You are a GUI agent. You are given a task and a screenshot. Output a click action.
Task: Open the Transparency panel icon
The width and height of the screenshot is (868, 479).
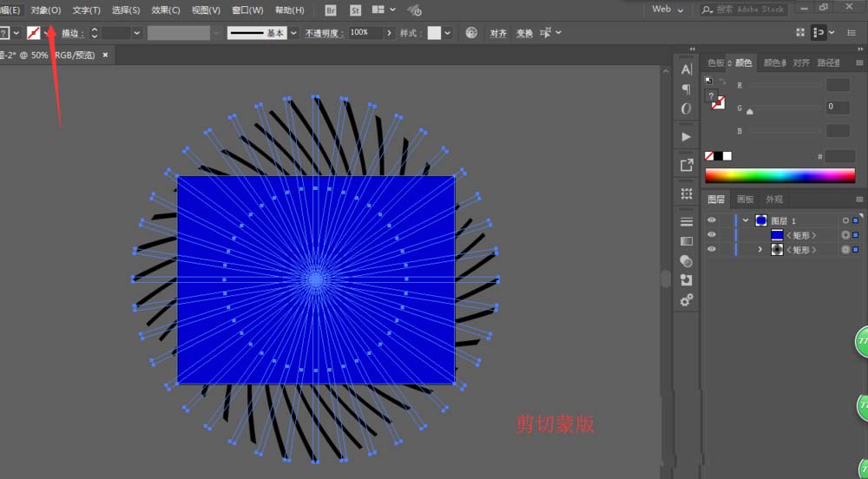pos(687,260)
